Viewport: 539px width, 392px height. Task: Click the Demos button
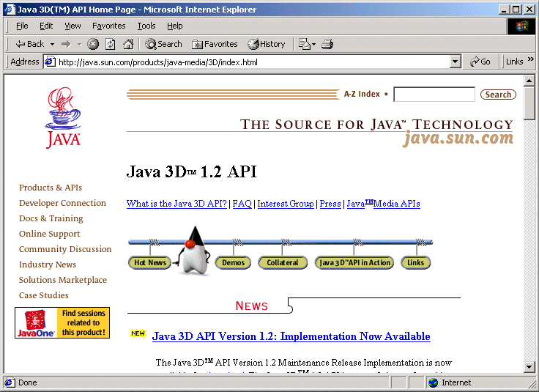coord(233,263)
